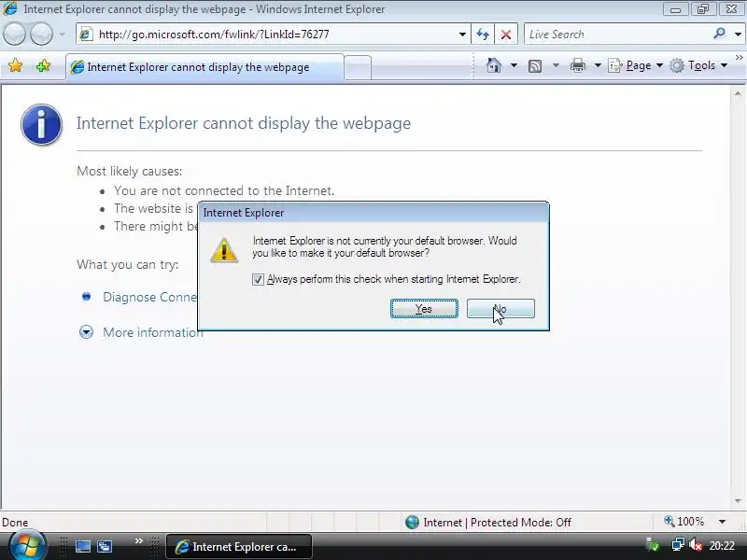The height and width of the screenshot is (560, 747).
Task: Click the Internet Explorer taskbar button
Action: tap(239, 547)
